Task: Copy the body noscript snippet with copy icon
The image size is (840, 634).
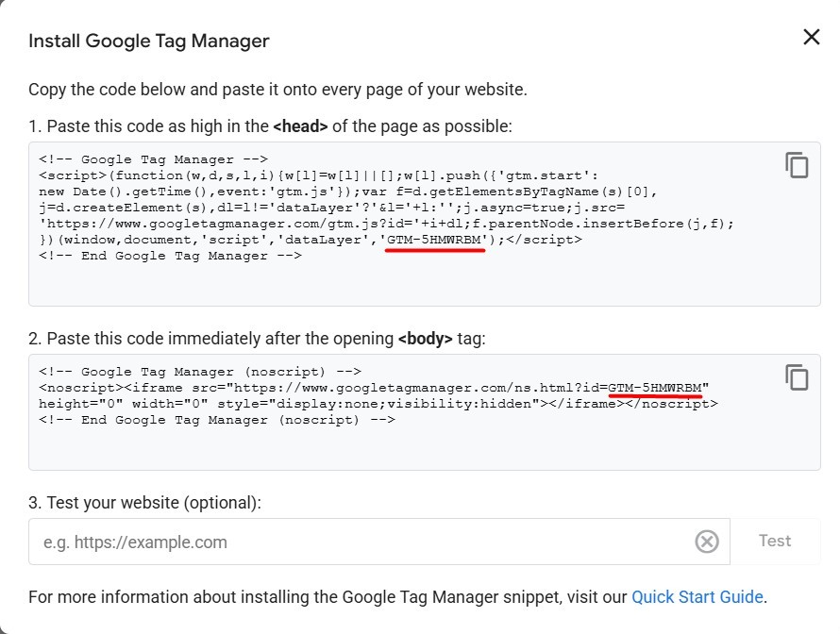Action: pyautogui.click(x=797, y=377)
